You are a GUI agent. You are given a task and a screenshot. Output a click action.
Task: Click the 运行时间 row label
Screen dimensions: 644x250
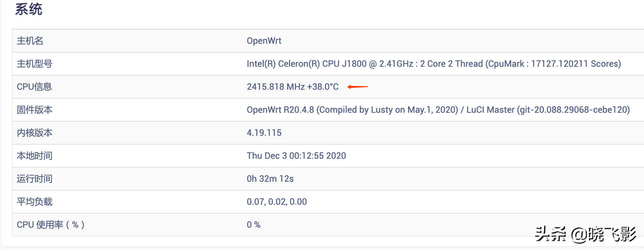[x=34, y=179]
